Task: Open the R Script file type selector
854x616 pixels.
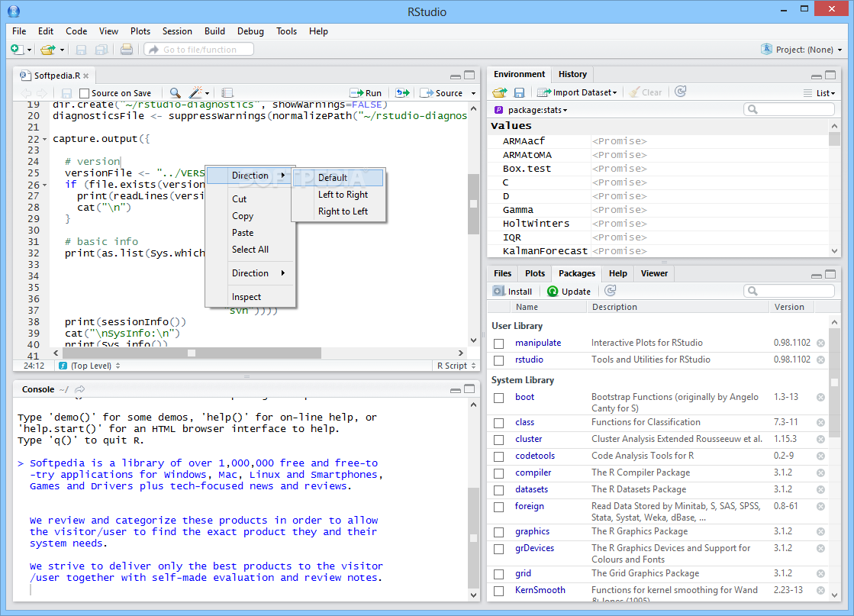Action: (x=456, y=366)
